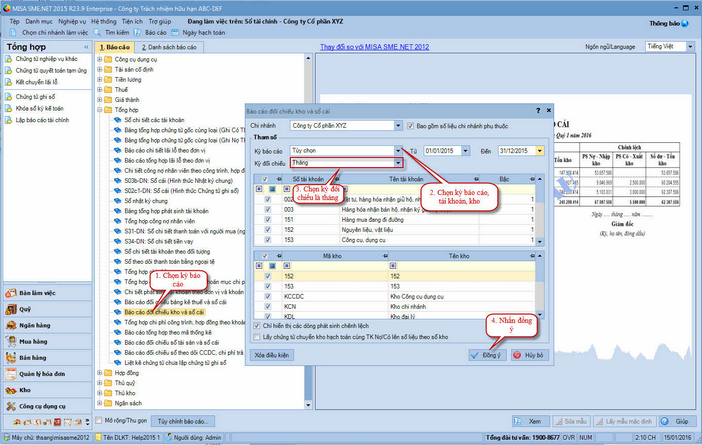Image resolution: width=702 pixels, height=445 pixels.
Task: Click the dialog help question mark
Action: click(538, 111)
